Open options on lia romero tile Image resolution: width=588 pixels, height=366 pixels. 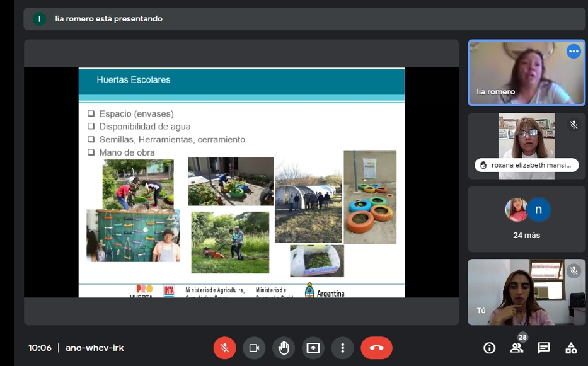pyautogui.click(x=574, y=52)
